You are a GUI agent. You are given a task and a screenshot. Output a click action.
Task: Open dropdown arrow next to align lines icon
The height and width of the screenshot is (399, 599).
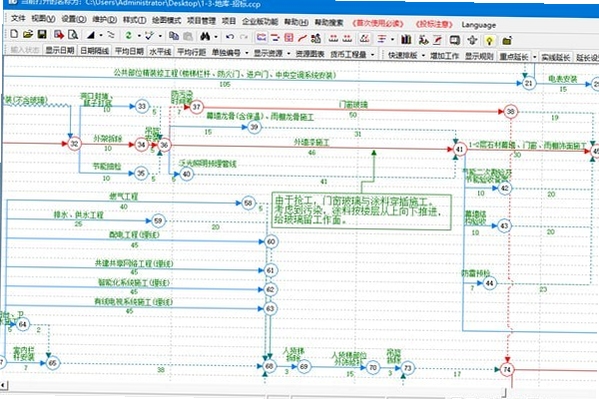point(392,39)
